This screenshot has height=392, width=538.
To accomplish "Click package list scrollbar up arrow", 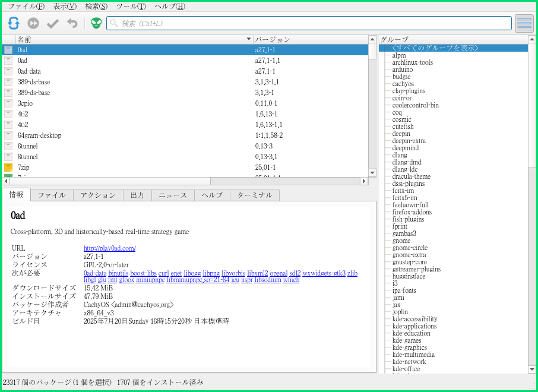I will (x=372, y=39).
